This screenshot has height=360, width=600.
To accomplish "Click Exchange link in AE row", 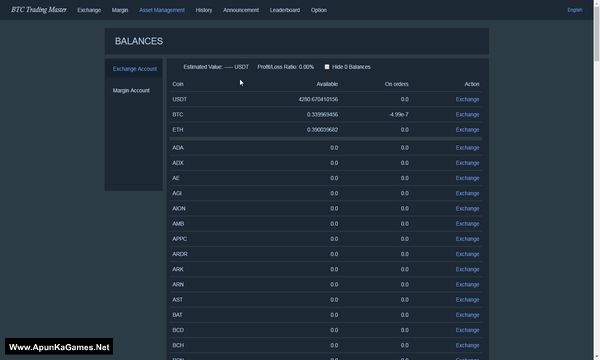I will pyautogui.click(x=467, y=178).
